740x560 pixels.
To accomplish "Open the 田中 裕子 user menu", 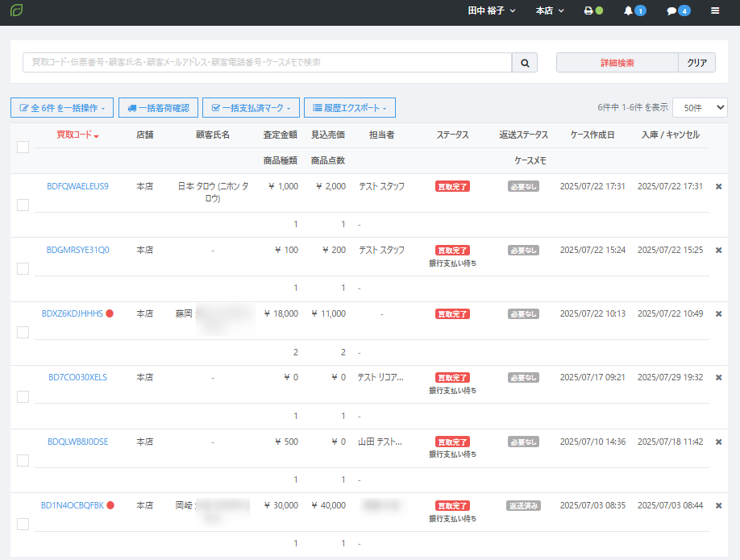I will [x=491, y=11].
